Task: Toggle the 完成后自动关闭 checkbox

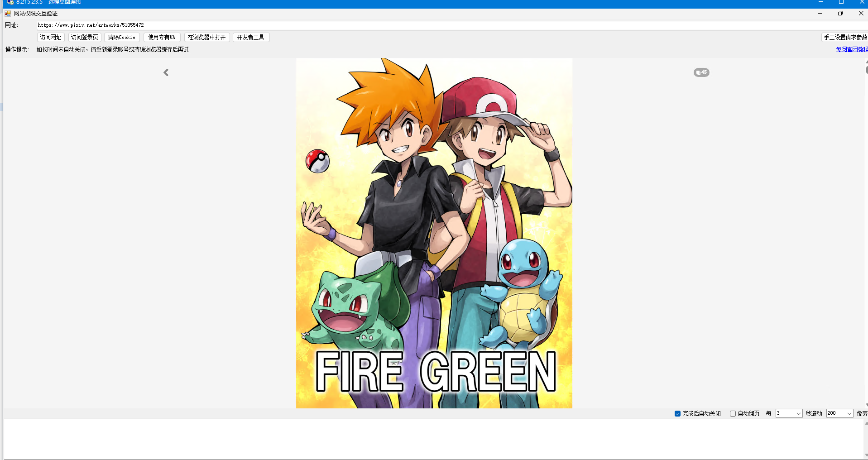Action: point(677,413)
